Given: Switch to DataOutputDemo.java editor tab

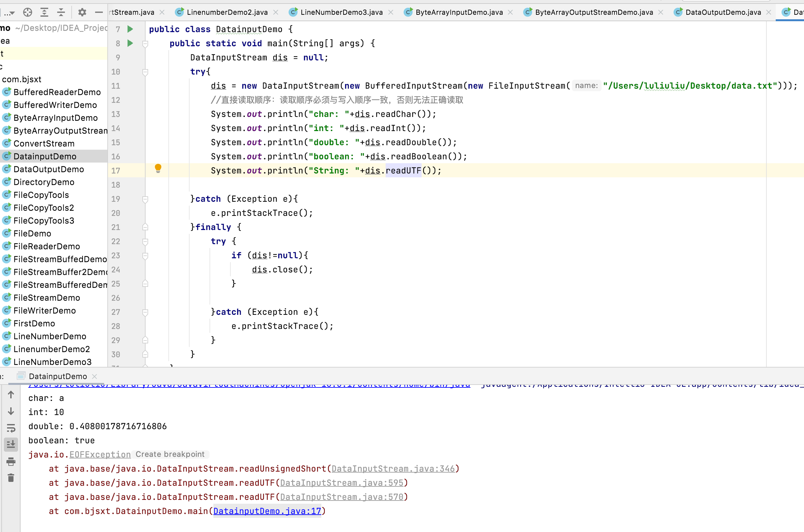Looking at the screenshot, I should pos(723,13).
